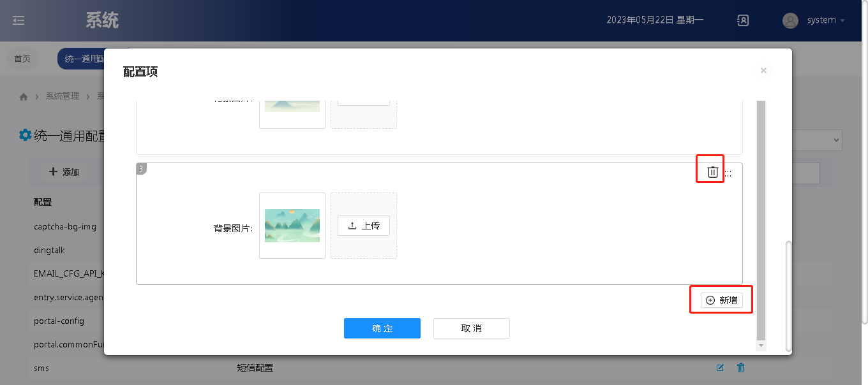Click the dialog's vertical scrollbar thumb
The height and width of the screenshot is (385, 868).
point(760,220)
